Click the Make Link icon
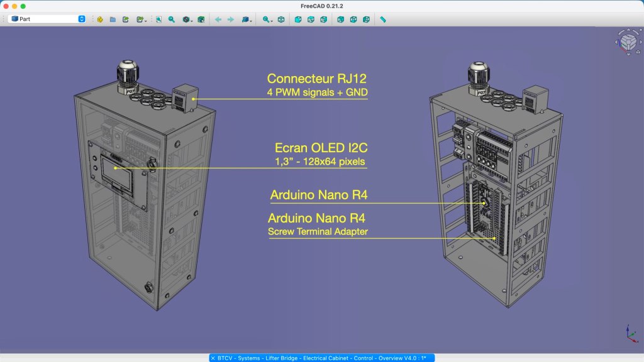 pyautogui.click(x=126, y=19)
